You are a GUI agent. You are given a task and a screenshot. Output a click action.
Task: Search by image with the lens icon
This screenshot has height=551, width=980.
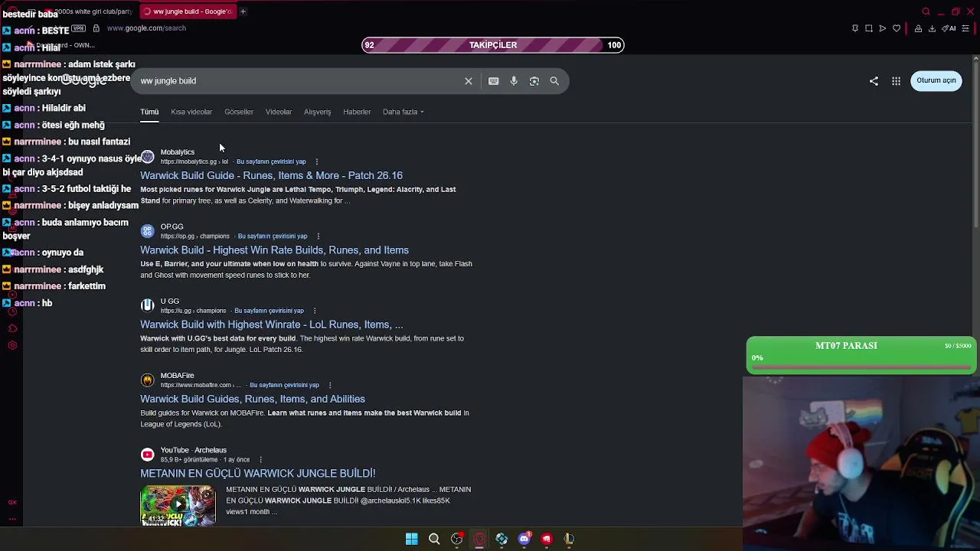pyautogui.click(x=534, y=81)
